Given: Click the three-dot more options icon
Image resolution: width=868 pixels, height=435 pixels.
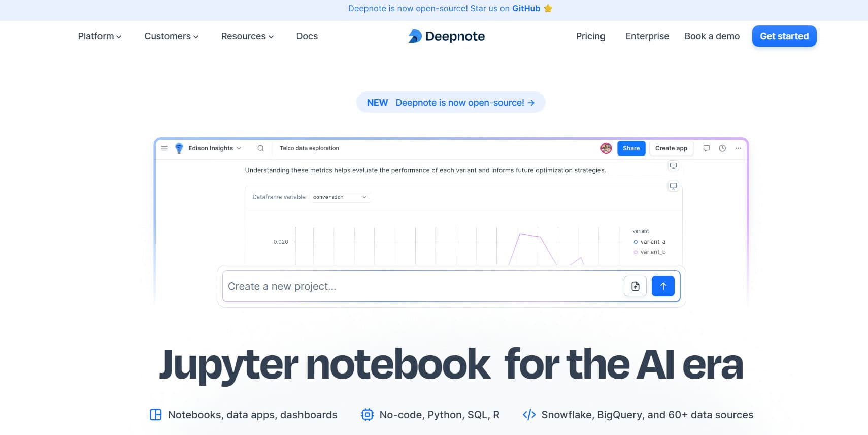Looking at the screenshot, I should pos(738,148).
